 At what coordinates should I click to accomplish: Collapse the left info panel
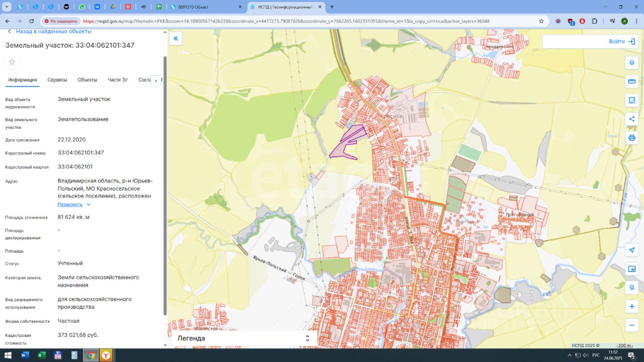point(176,39)
